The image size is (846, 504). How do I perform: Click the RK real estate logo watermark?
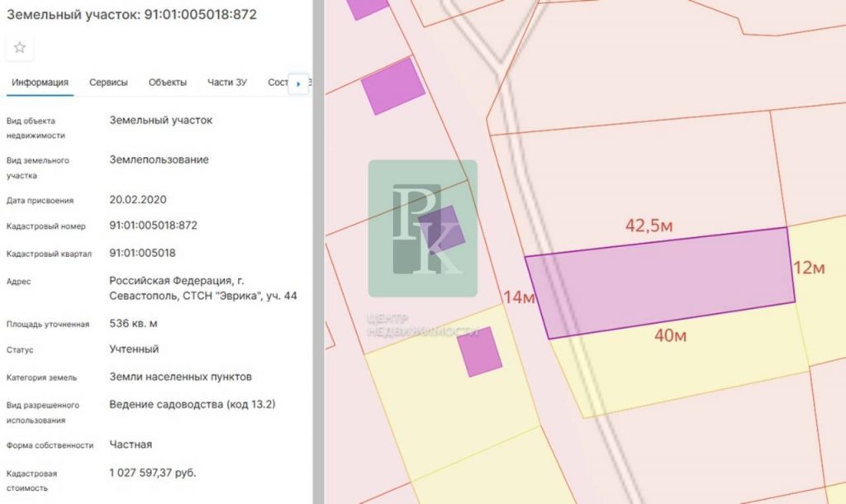[422, 228]
